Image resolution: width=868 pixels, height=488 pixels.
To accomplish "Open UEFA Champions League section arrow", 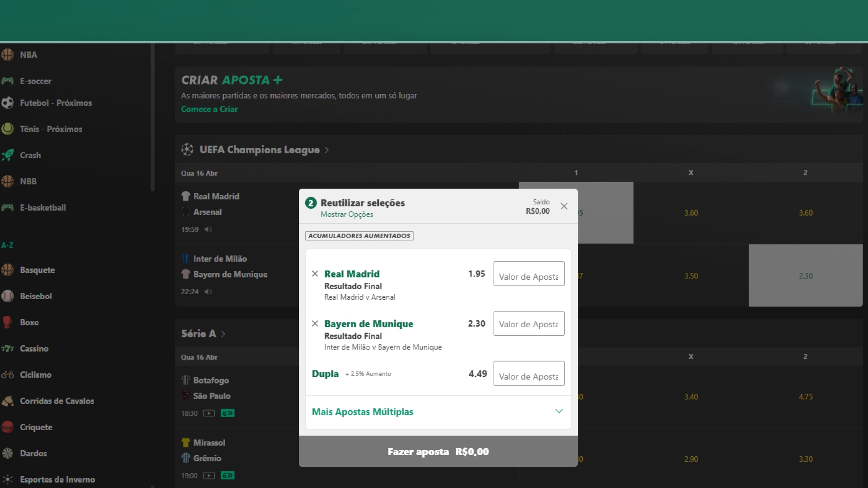I will [x=326, y=150].
